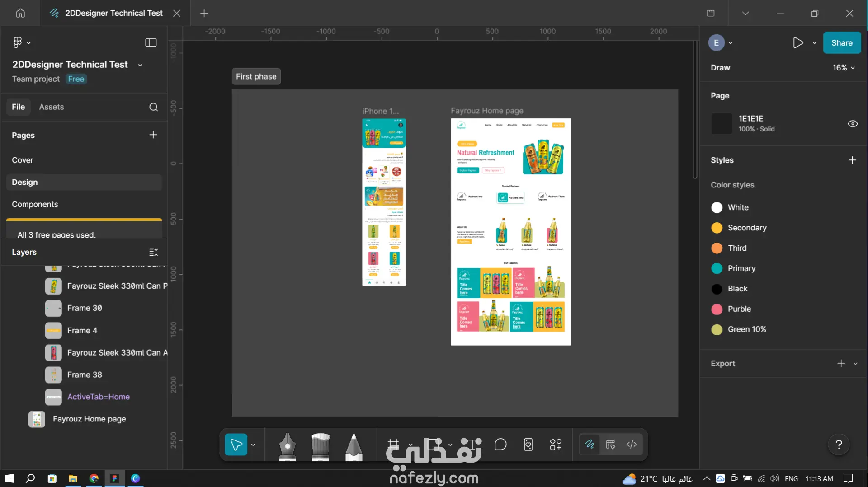Activate the 2DDesigner Technical Test tab
Viewport: 868px width, 487px height.
click(x=114, y=13)
